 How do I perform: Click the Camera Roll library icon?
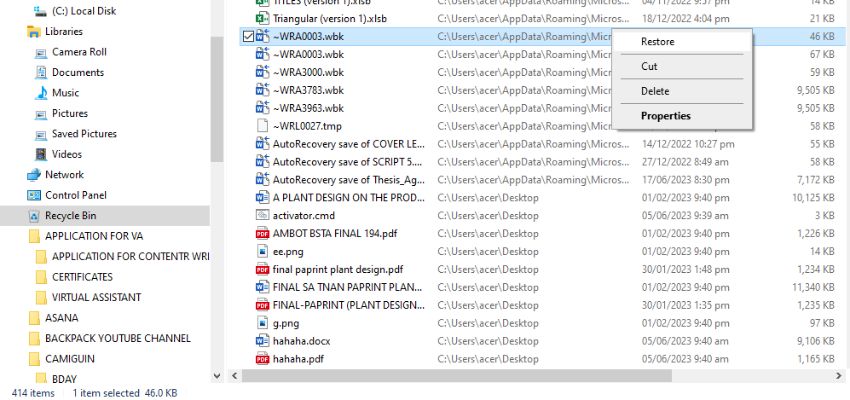(41, 52)
